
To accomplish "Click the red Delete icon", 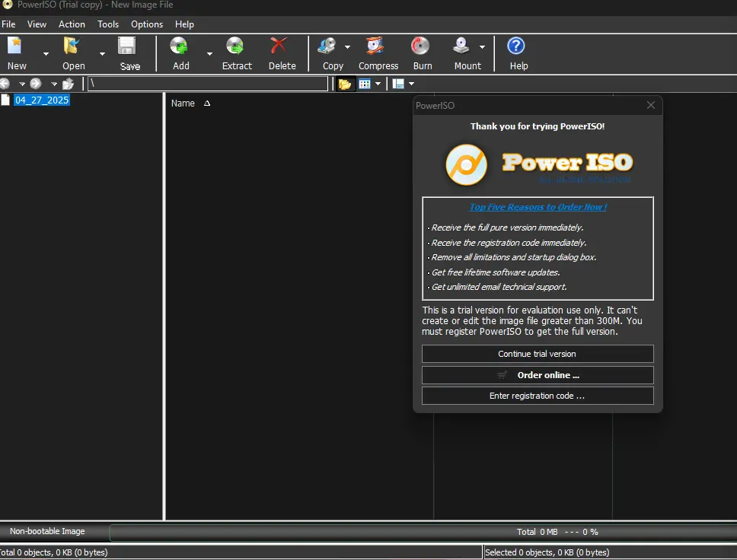I will pyautogui.click(x=279, y=46).
